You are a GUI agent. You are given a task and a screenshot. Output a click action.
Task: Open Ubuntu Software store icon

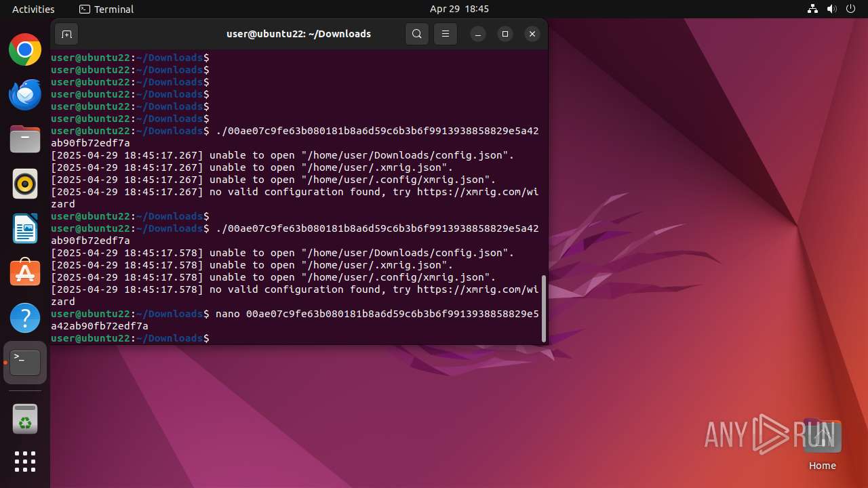coord(25,273)
